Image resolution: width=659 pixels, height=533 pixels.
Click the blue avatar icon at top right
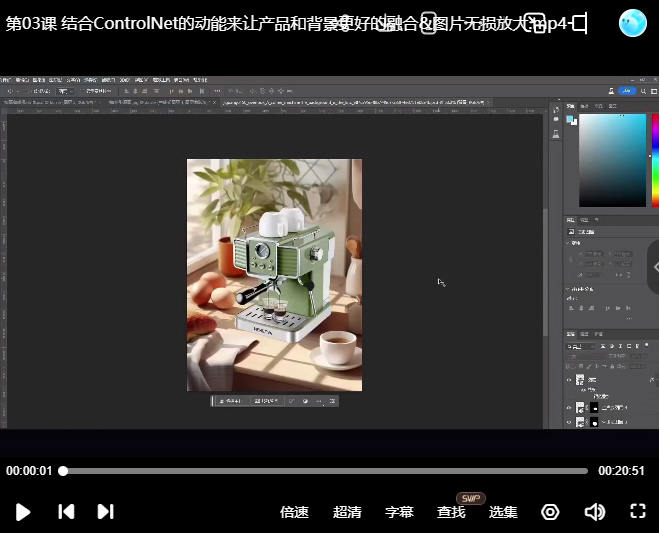click(x=633, y=23)
